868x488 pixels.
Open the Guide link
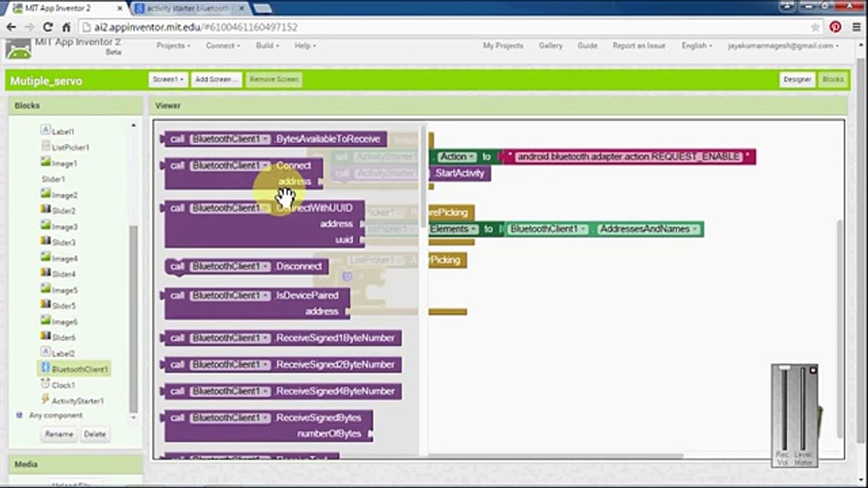(587, 45)
